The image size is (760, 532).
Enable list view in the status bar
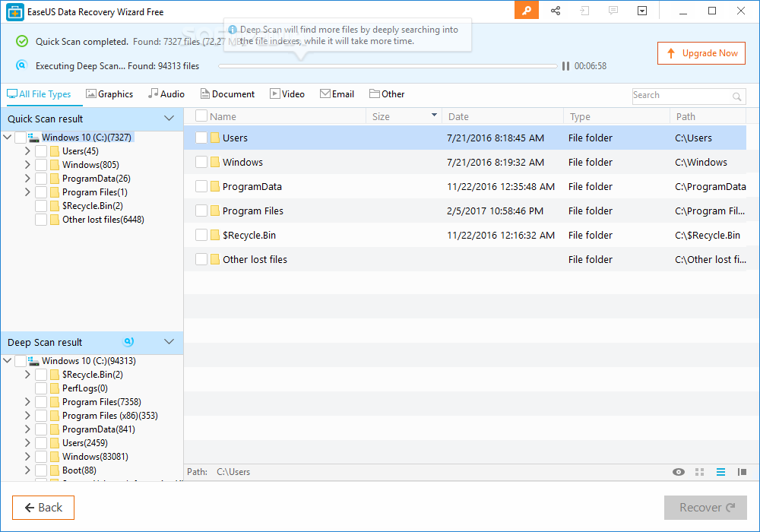[x=720, y=471]
